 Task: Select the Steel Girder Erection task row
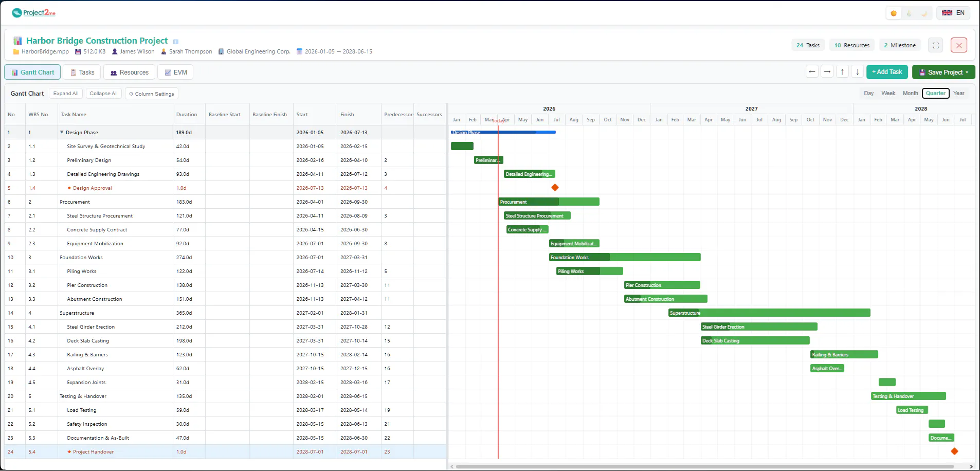pyautogui.click(x=225, y=327)
